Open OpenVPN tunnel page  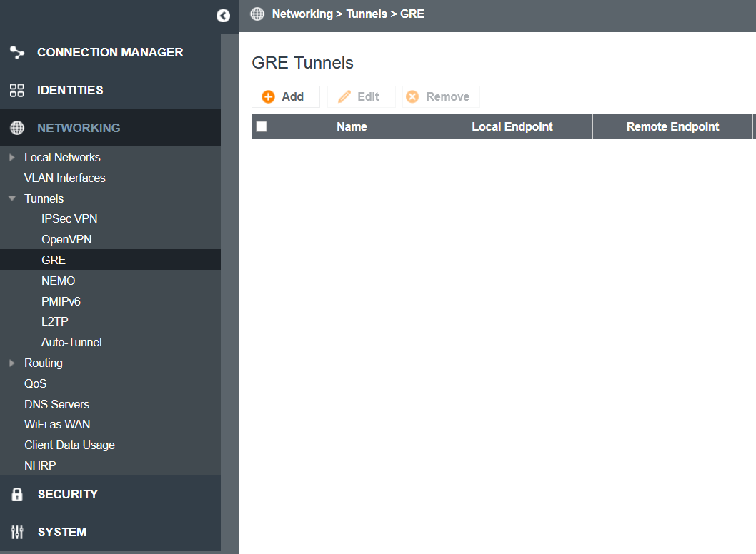pos(66,239)
